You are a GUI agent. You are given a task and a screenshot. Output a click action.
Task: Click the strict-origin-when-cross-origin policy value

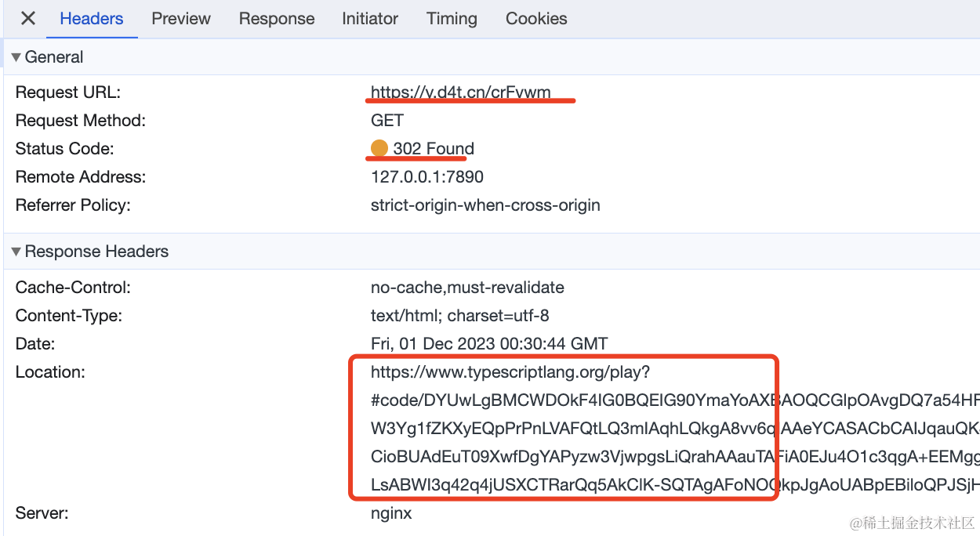485,205
